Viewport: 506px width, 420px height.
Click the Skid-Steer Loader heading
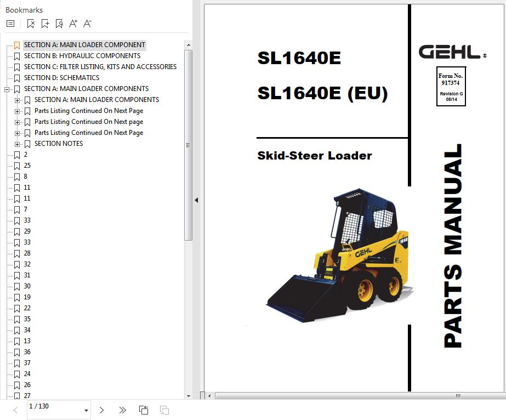(315, 156)
